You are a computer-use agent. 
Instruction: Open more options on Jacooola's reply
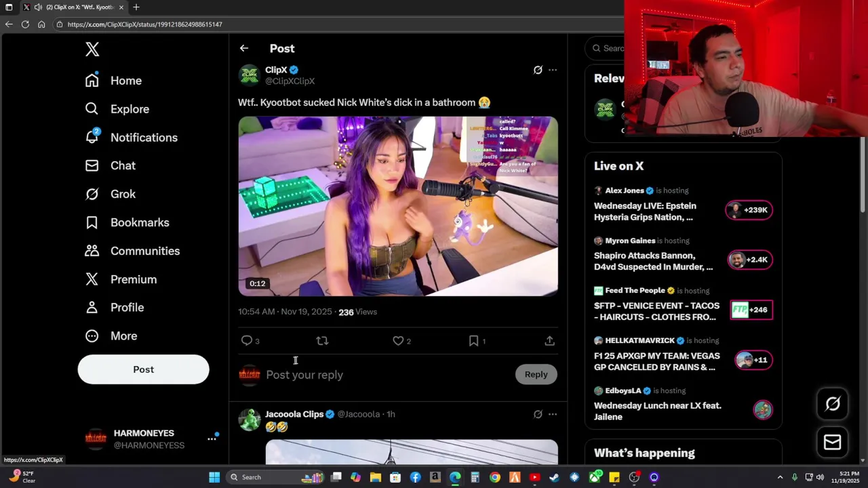pyautogui.click(x=553, y=414)
